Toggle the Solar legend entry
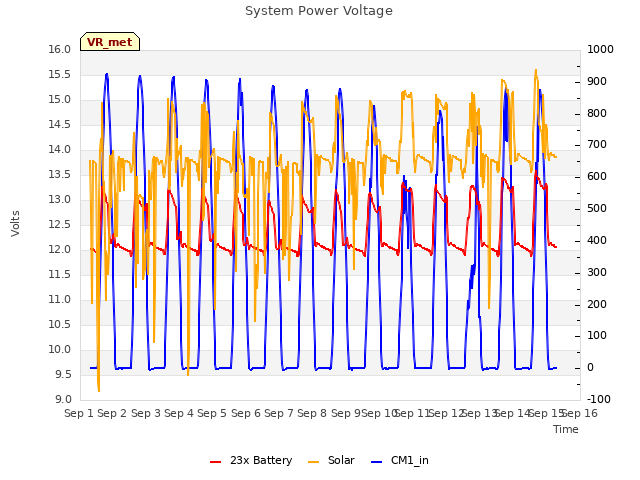 (331, 460)
